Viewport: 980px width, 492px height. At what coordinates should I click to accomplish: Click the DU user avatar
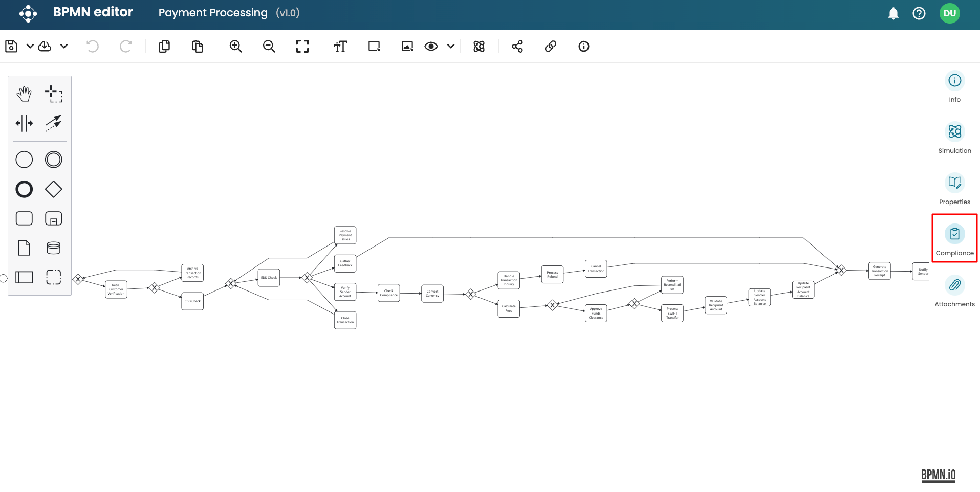click(x=949, y=13)
